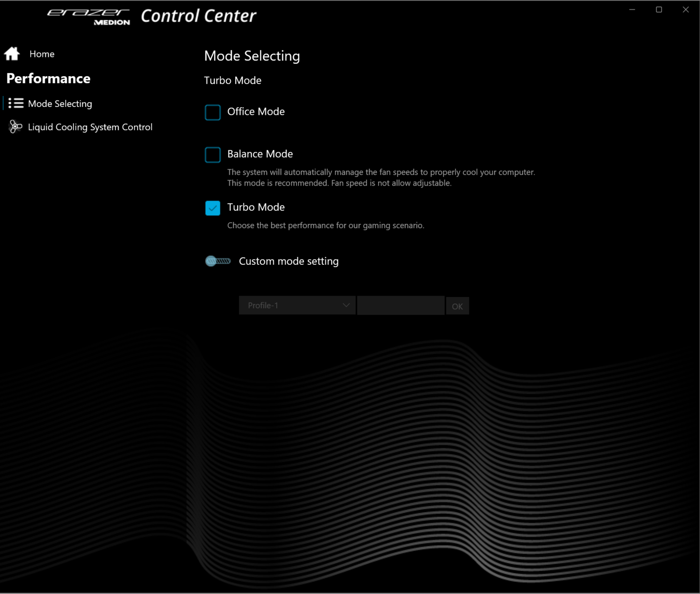Select the Mode Selecting sidebar item
The image size is (700, 594).
(x=60, y=103)
